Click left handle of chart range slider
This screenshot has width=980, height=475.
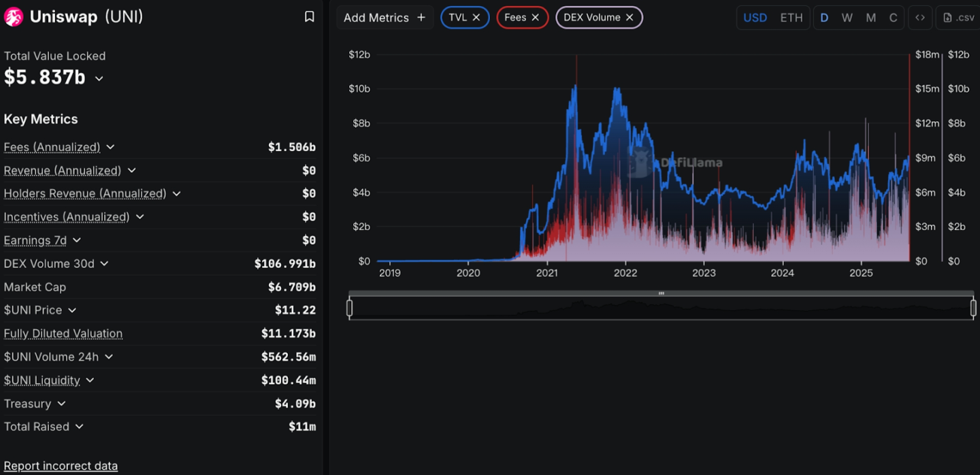(350, 308)
